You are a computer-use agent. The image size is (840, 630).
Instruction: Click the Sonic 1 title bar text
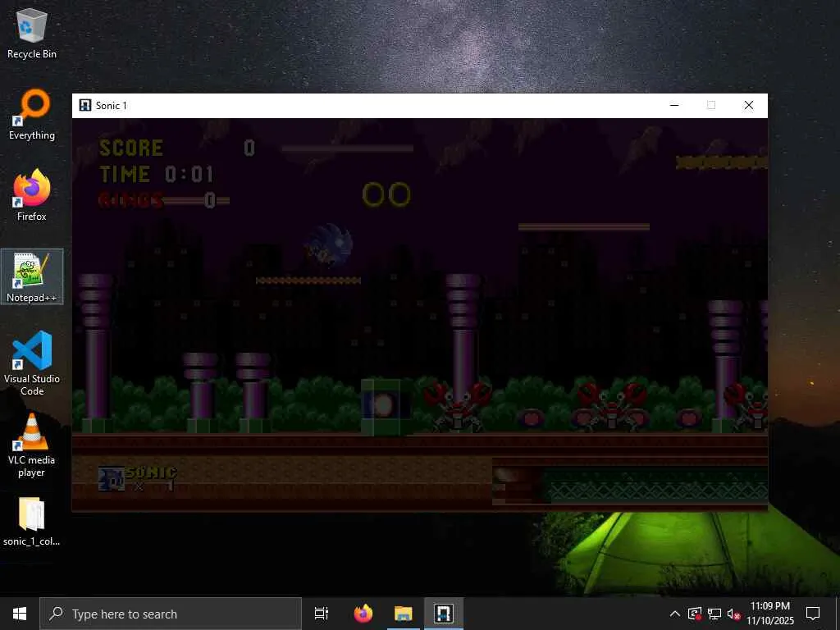click(112, 106)
